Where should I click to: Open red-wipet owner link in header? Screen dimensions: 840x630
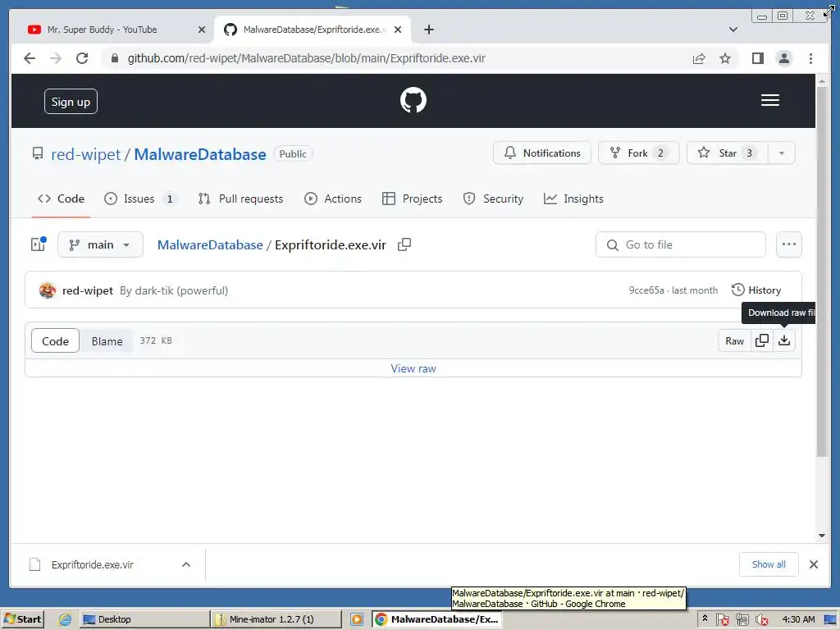pos(85,154)
